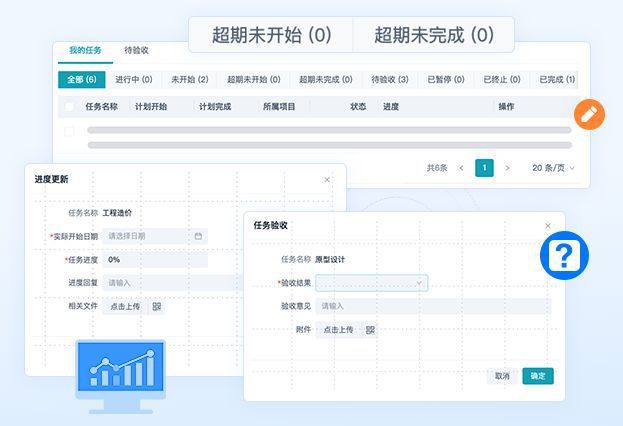Screen dimensions: 623x426
Task: Select the 进行中 (0) filter
Action: (134, 79)
